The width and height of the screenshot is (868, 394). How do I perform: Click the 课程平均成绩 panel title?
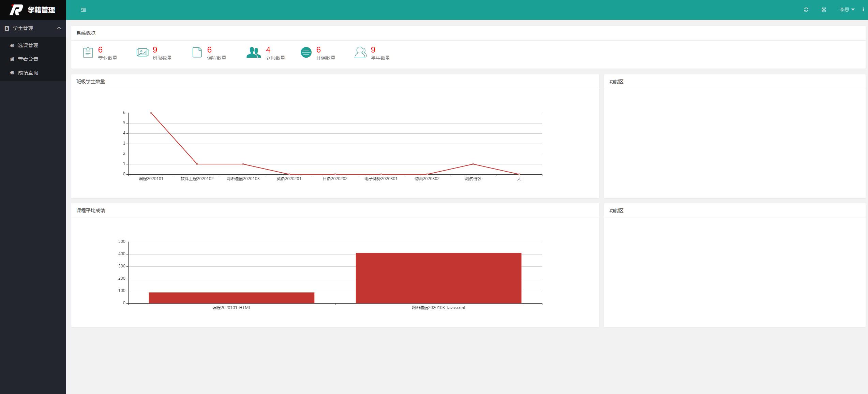tap(91, 210)
